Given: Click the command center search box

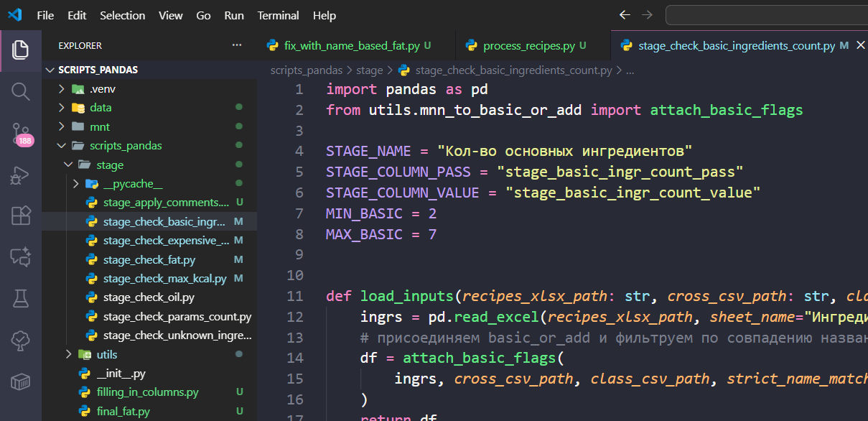Looking at the screenshot, I should click(766, 15).
